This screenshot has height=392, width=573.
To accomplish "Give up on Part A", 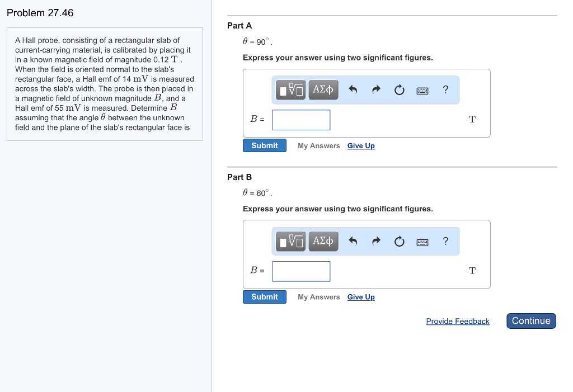I will point(361,146).
